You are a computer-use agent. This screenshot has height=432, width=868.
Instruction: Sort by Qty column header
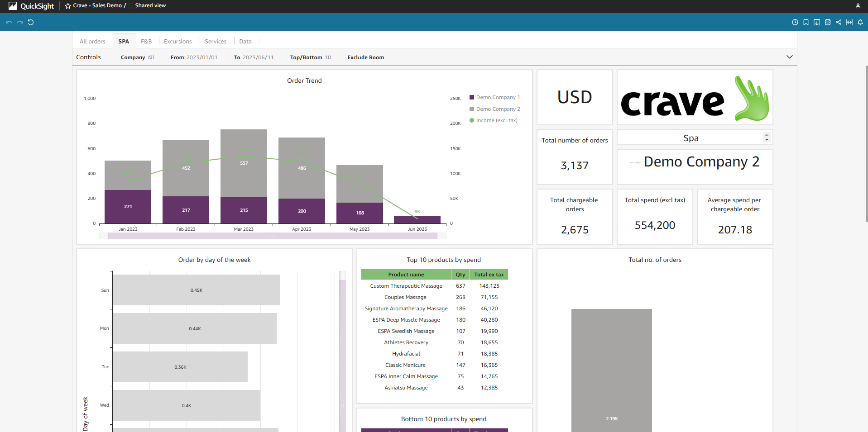460,275
